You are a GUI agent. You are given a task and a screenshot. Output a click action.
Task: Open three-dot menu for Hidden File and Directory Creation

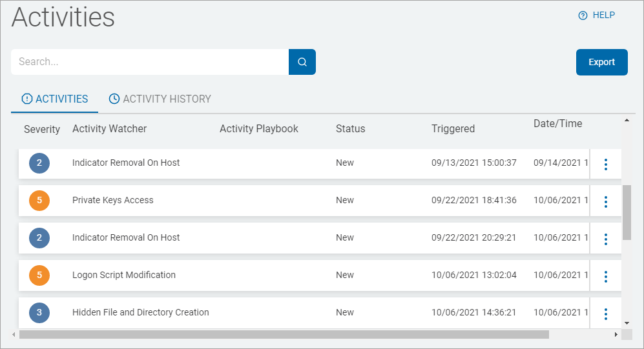605,314
